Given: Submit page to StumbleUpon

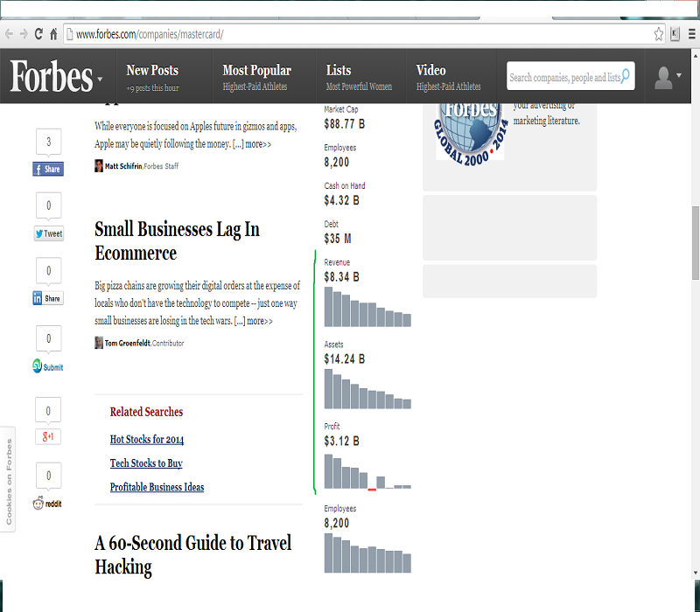Looking at the screenshot, I should [48, 366].
